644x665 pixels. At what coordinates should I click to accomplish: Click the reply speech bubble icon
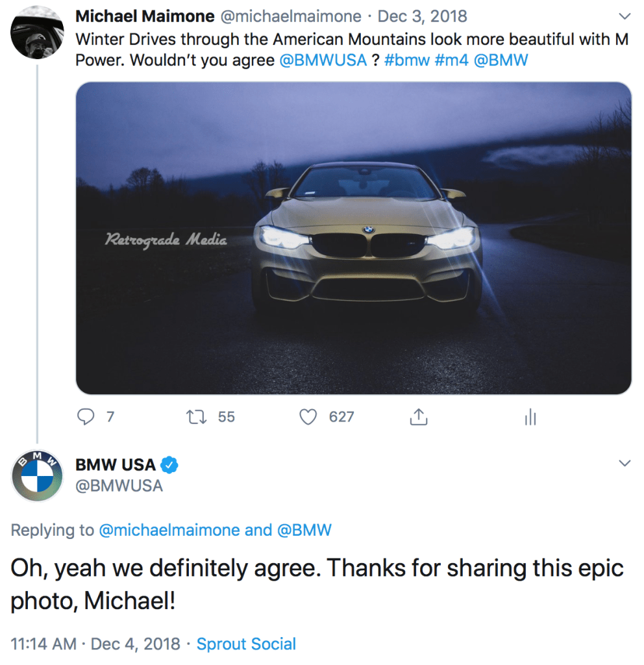point(86,417)
